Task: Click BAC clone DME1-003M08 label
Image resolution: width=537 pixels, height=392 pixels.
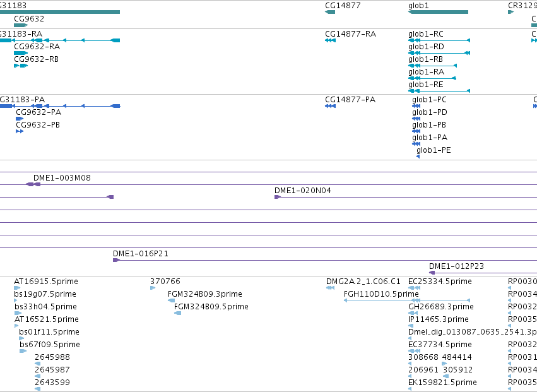Action: pyautogui.click(x=62, y=178)
